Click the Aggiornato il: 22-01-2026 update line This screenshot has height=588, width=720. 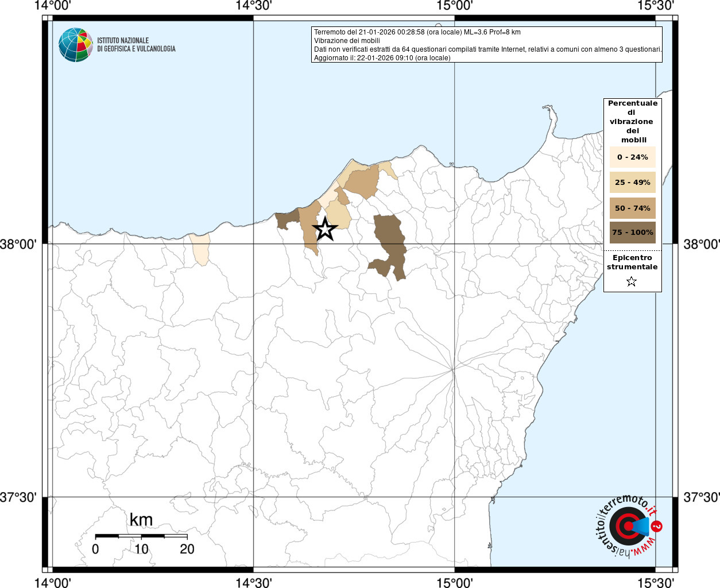pos(382,58)
